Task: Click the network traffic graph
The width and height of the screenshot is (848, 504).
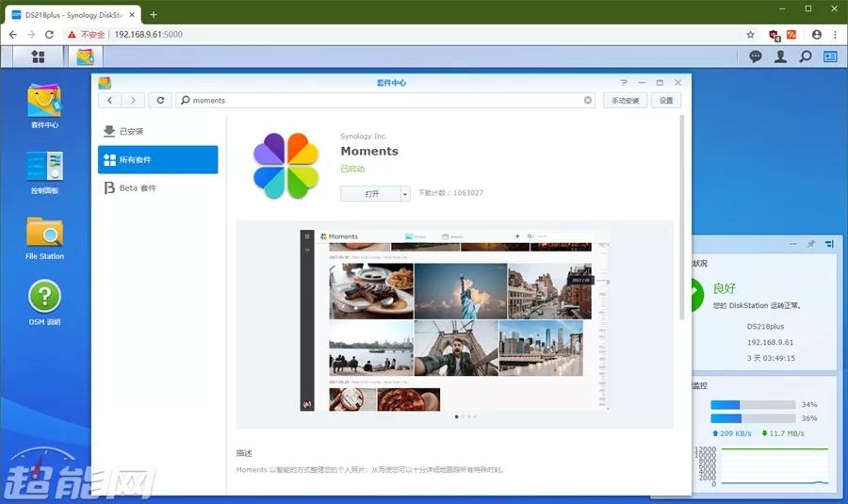Action: (774, 466)
